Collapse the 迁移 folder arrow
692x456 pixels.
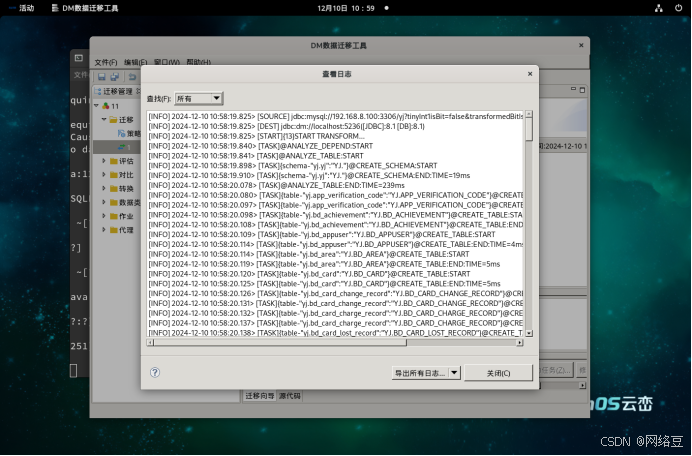(x=104, y=120)
